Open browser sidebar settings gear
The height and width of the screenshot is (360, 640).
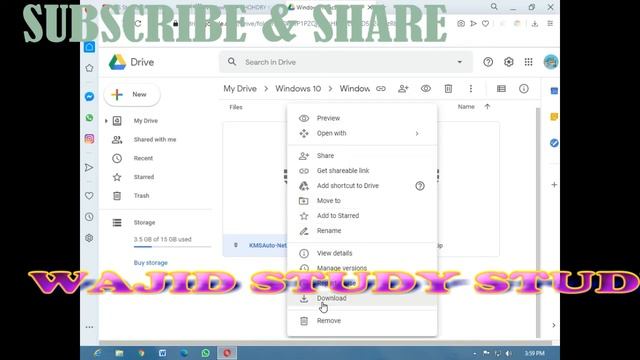(x=89, y=238)
